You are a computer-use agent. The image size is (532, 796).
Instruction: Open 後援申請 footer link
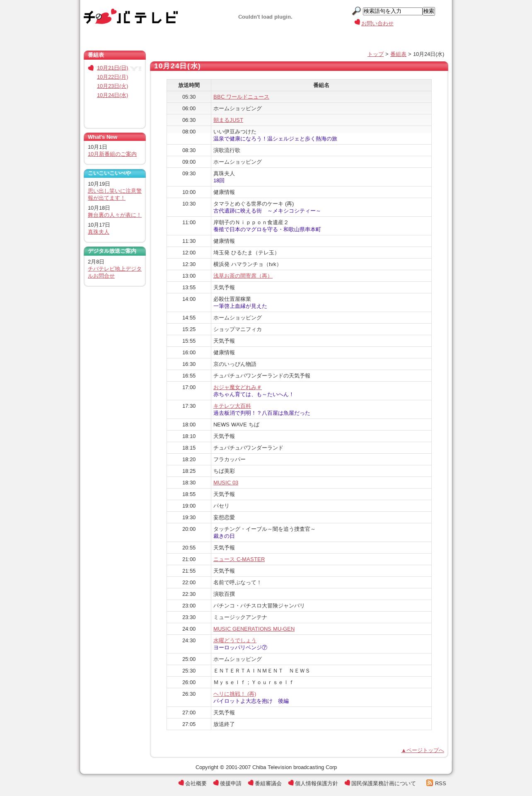tap(231, 784)
